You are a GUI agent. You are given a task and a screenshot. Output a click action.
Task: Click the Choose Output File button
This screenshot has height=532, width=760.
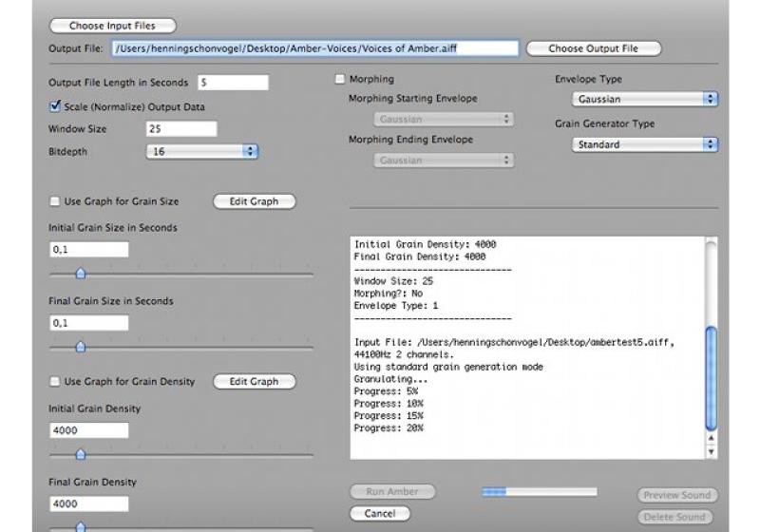click(x=593, y=48)
